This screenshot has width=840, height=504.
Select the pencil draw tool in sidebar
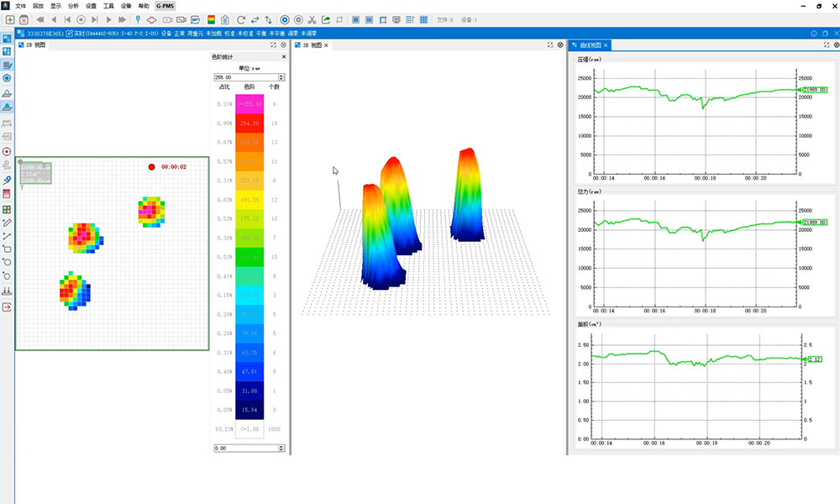7,223
